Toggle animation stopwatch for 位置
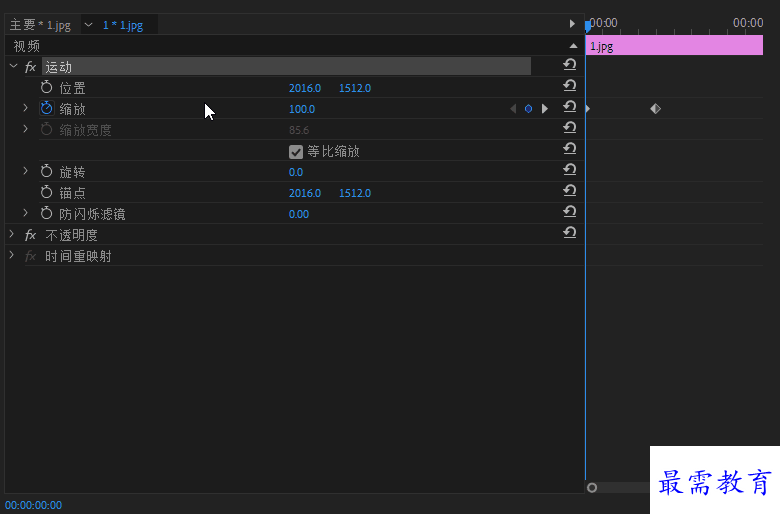Image resolution: width=780 pixels, height=514 pixels. [x=46, y=88]
